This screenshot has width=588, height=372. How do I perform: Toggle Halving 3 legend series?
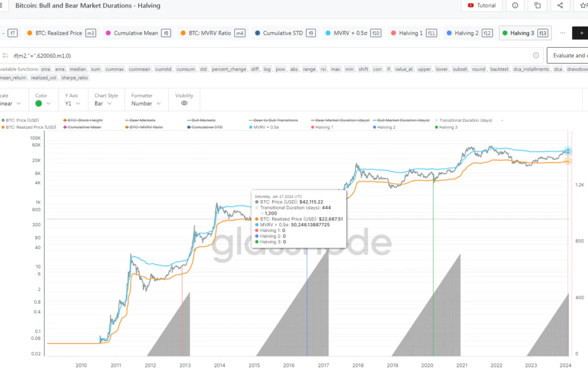pos(446,127)
